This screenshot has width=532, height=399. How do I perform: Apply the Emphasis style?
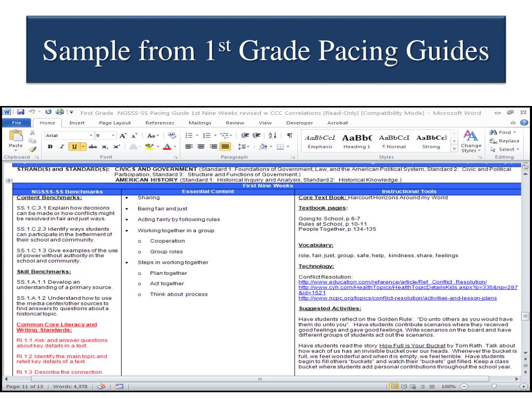point(320,141)
